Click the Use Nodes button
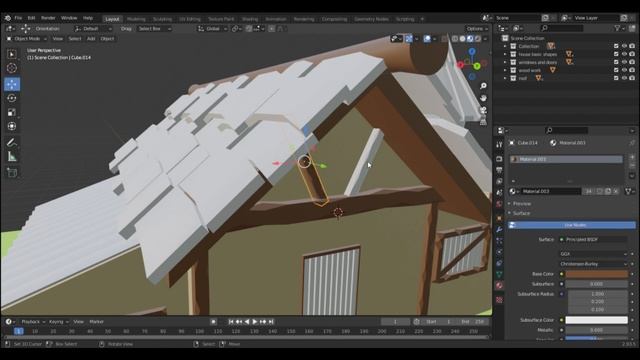640x360 pixels. click(x=571, y=225)
